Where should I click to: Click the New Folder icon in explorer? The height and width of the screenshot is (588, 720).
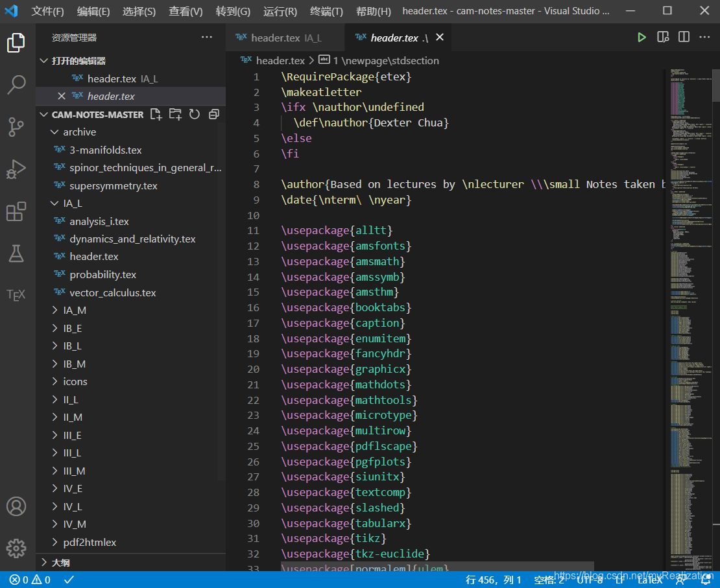(175, 114)
